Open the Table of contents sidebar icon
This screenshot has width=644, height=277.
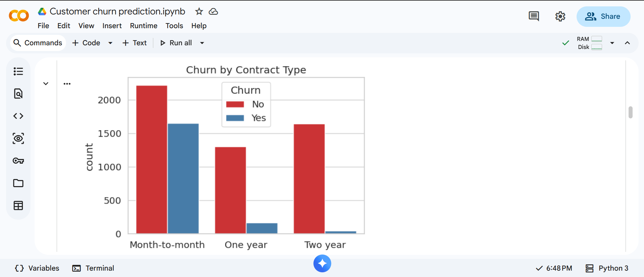pos(18,71)
